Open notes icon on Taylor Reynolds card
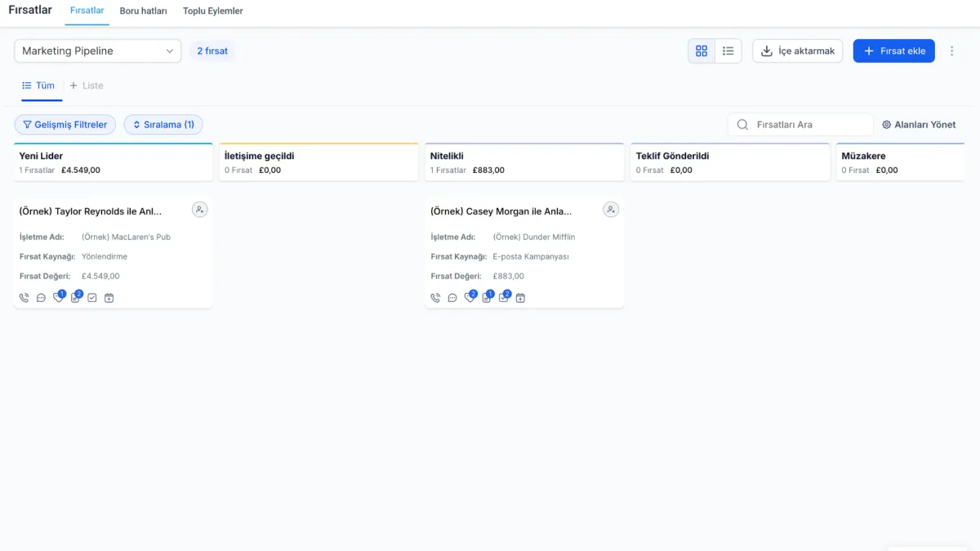 (x=75, y=298)
